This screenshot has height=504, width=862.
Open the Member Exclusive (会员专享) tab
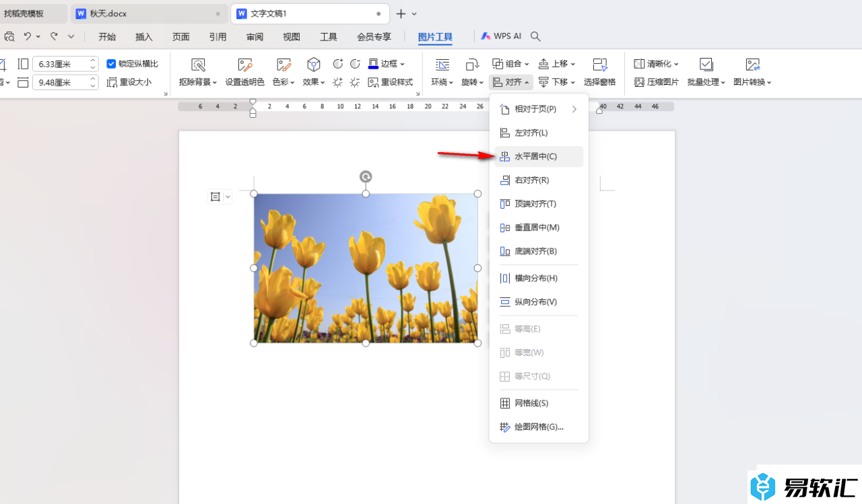pyautogui.click(x=374, y=37)
